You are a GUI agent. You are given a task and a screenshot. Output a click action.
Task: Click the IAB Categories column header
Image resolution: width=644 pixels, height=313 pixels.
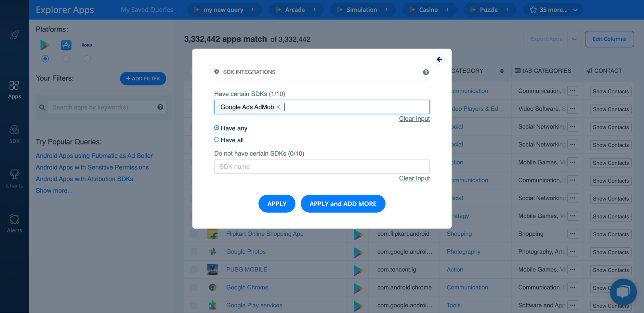coord(543,71)
